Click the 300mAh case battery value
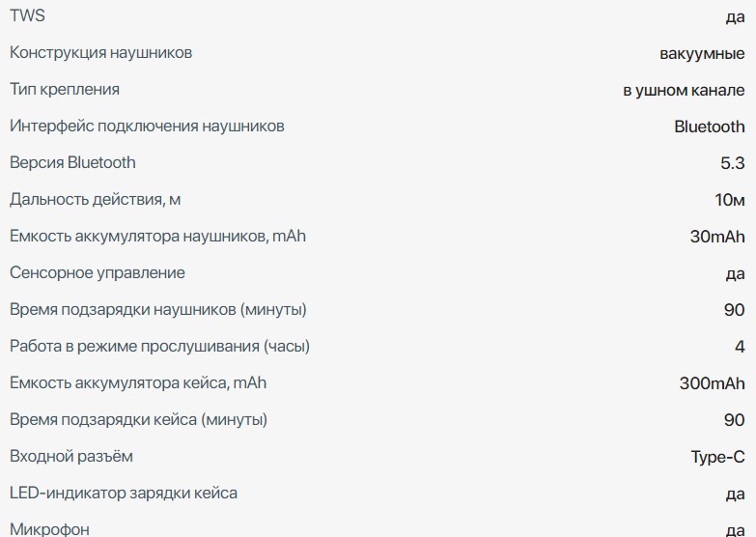The width and height of the screenshot is (756, 537). coord(713,383)
